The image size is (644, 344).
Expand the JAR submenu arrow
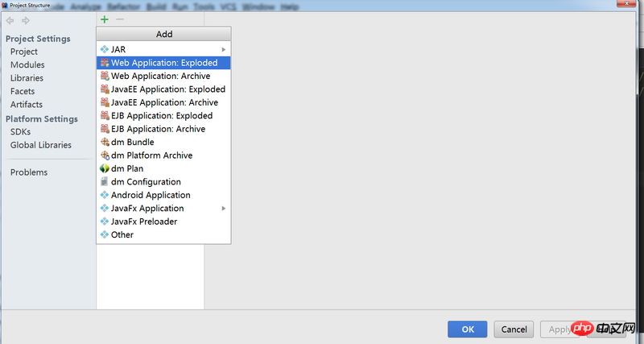point(223,50)
